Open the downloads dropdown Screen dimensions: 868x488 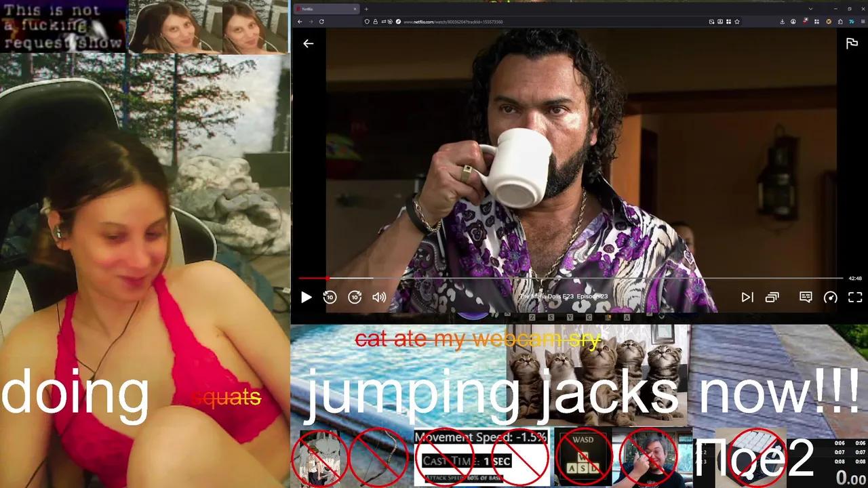(x=782, y=21)
